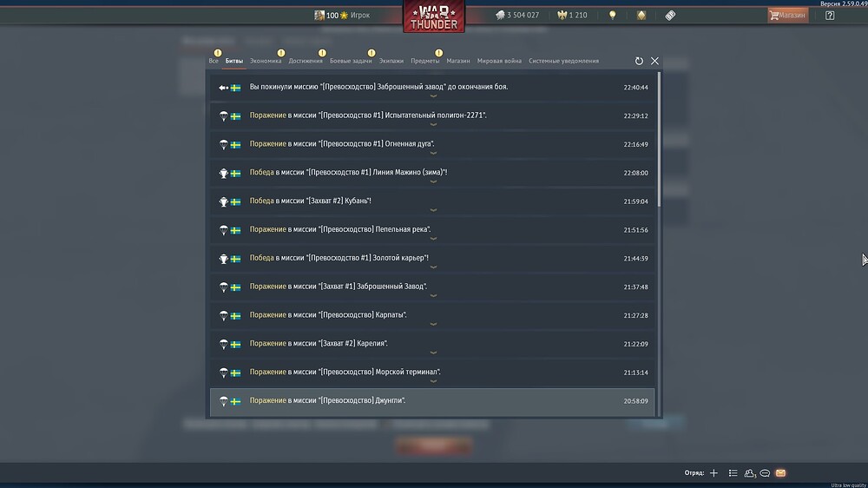Add a squad member with plus icon

click(713, 473)
